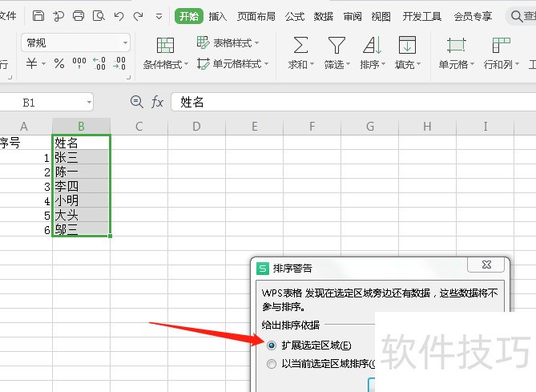
Task: Click the Print icon in quick access toolbar
Action: 79,16
